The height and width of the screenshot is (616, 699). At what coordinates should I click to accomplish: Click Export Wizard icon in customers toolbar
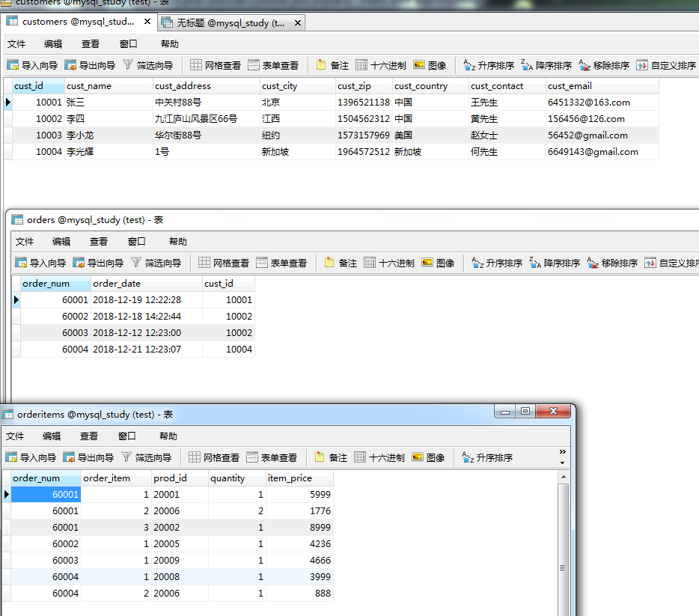(x=89, y=66)
